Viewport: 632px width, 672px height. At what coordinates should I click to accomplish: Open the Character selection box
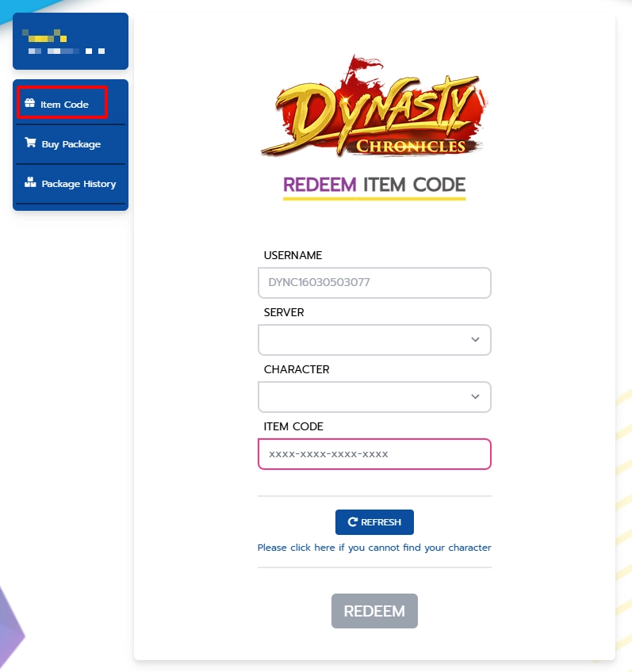374,397
